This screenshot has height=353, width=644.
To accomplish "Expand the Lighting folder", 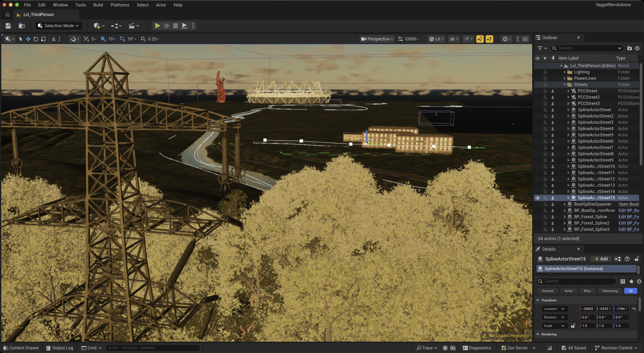I will pos(564,72).
